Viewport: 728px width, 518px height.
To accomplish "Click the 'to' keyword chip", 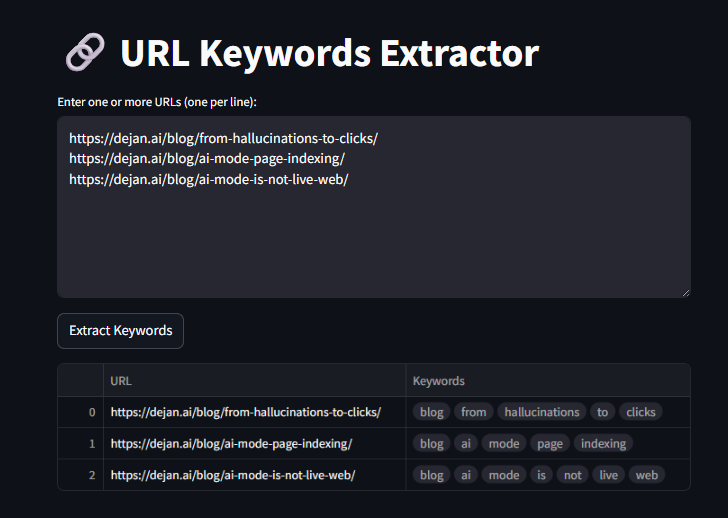I will 603,412.
